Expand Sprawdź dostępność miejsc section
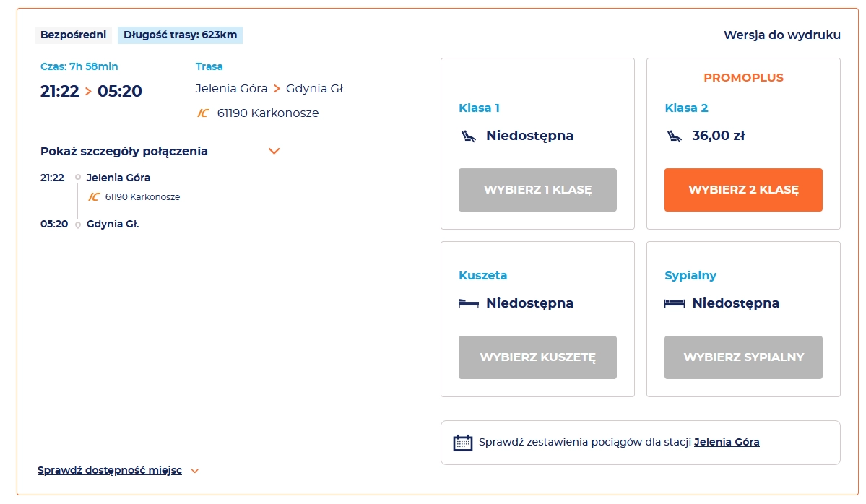The width and height of the screenshot is (866, 504). pos(109,471)
